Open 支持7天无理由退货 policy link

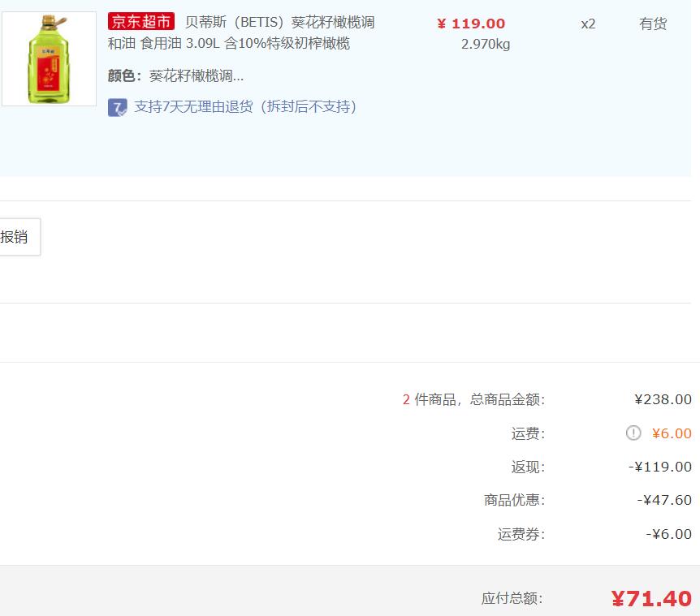245,106
